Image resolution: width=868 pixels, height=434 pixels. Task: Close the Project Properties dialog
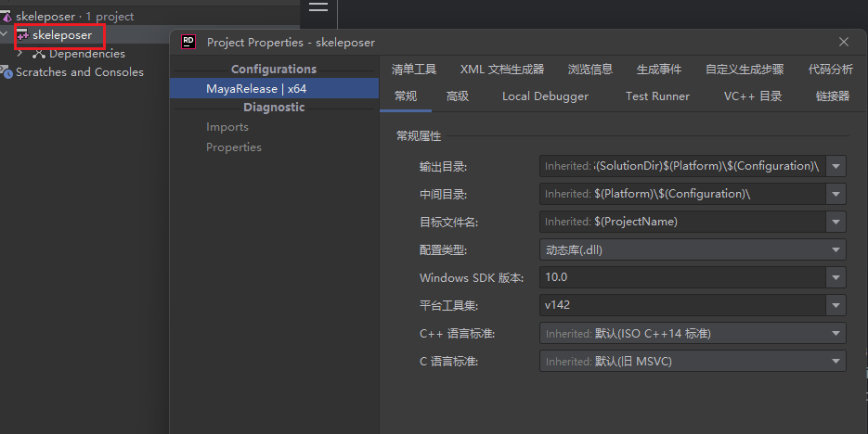[844, 42]
